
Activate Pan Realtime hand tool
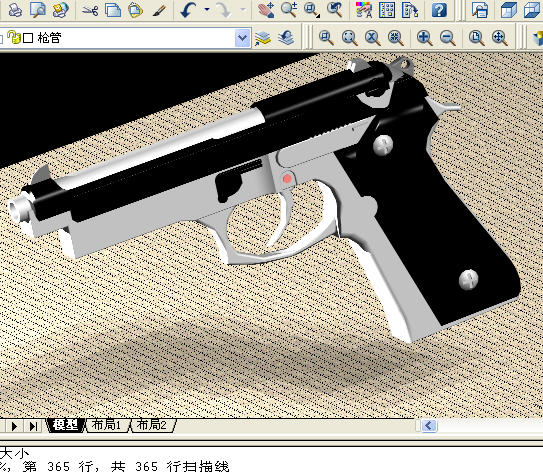(x=266, y=10)
